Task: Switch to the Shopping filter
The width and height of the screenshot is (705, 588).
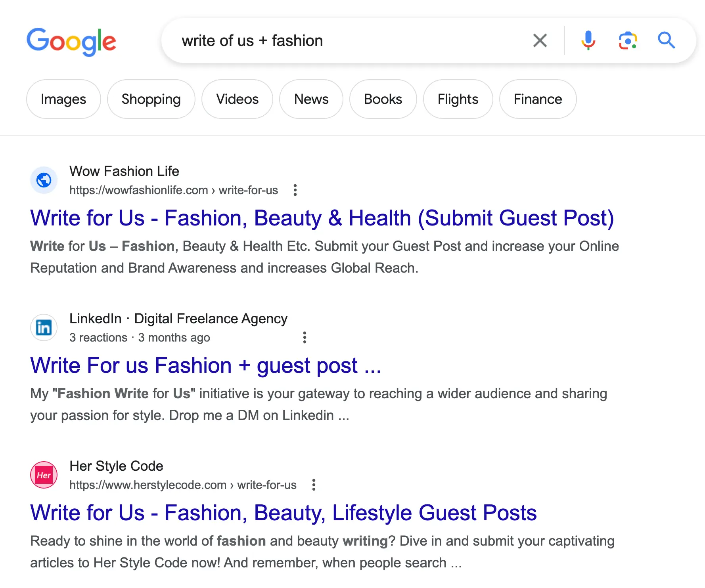Action: [151, 99]
